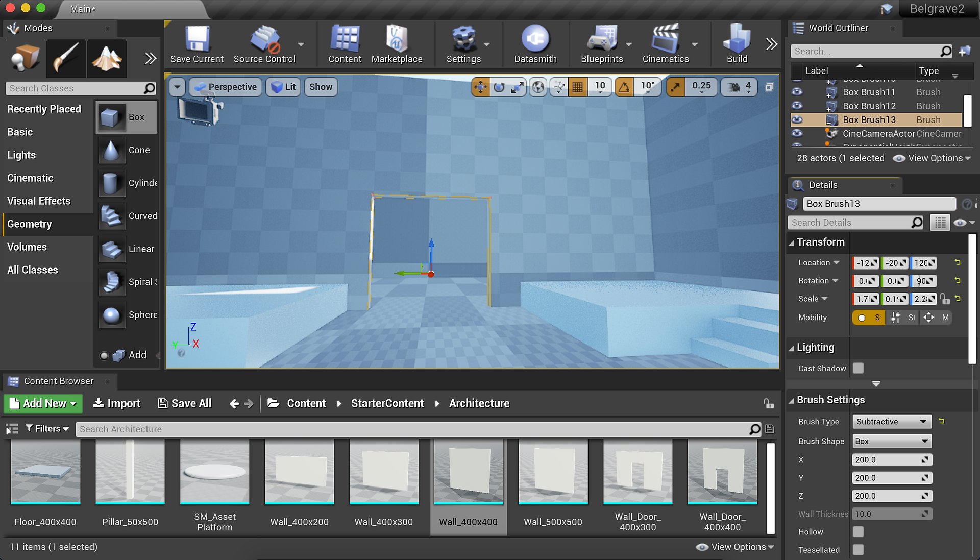Select the Add brush radio button
Image resolution: width=980 pixels, height=560 pixels.
pos(104,355)
